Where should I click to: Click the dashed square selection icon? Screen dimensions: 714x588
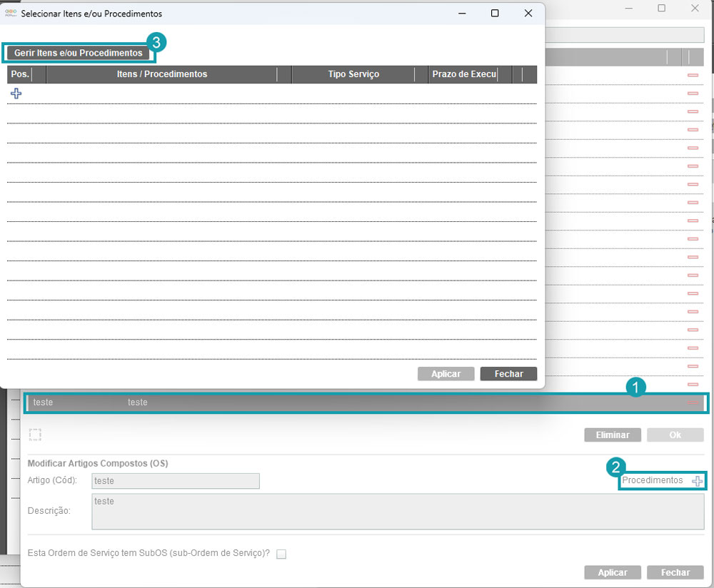[x=35, y=435]
